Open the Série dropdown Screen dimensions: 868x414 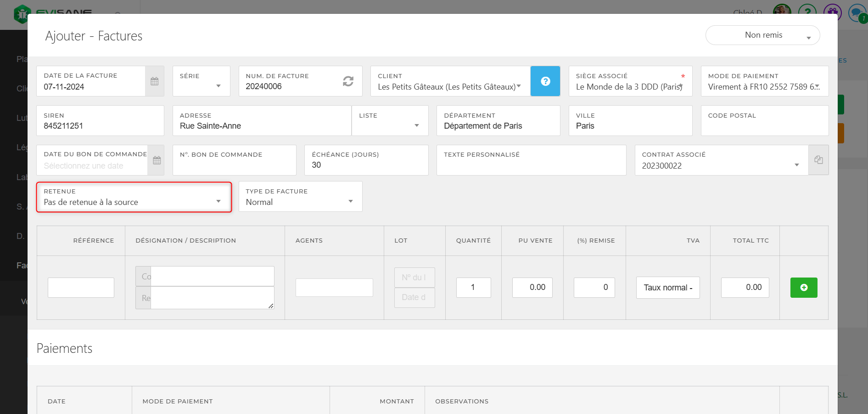point(202,85)
